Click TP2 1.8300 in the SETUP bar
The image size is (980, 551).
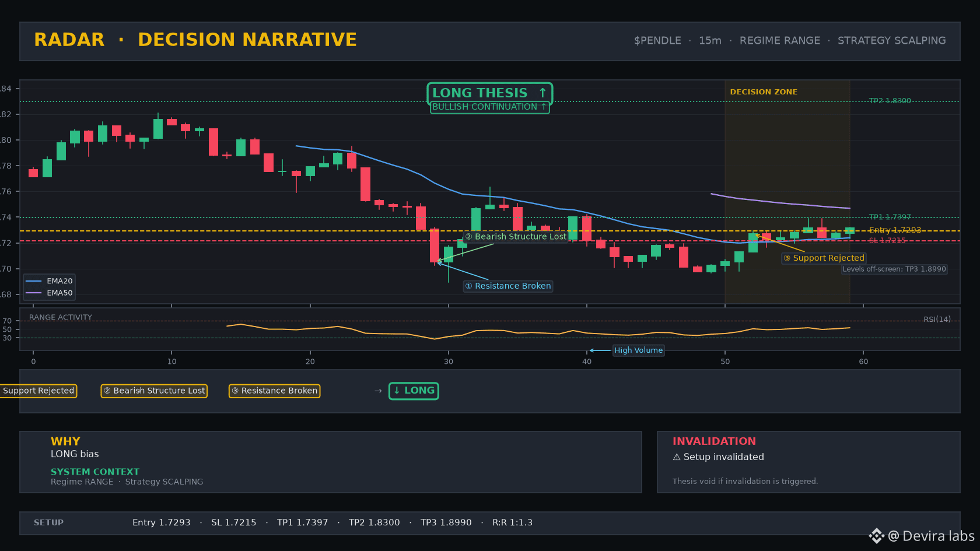click(x=374, y=522)
